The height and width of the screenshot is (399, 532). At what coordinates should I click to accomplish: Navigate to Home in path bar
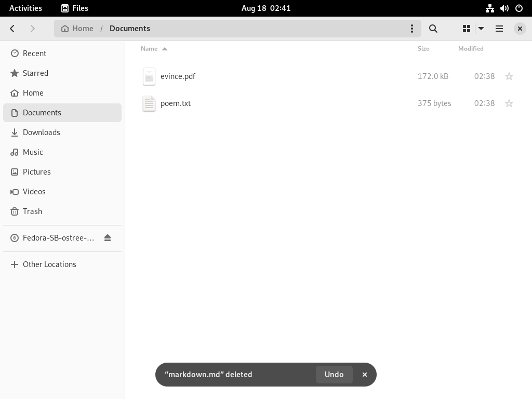click(x=77, y=29)
